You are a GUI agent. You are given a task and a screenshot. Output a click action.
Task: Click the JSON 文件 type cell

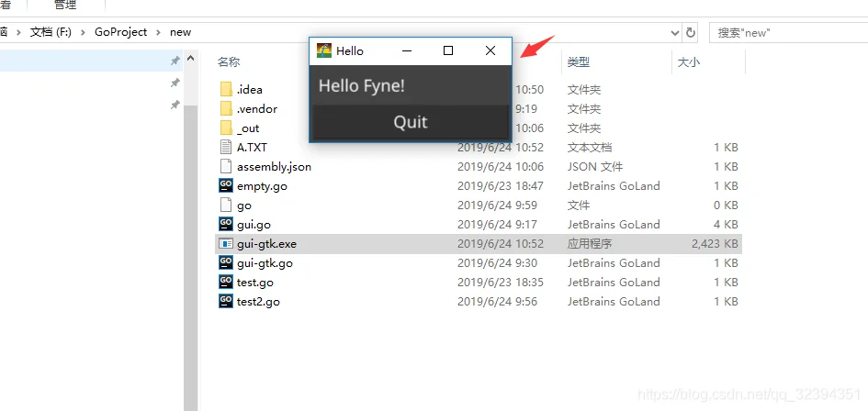pyautogui.click(x=595, y=166)
